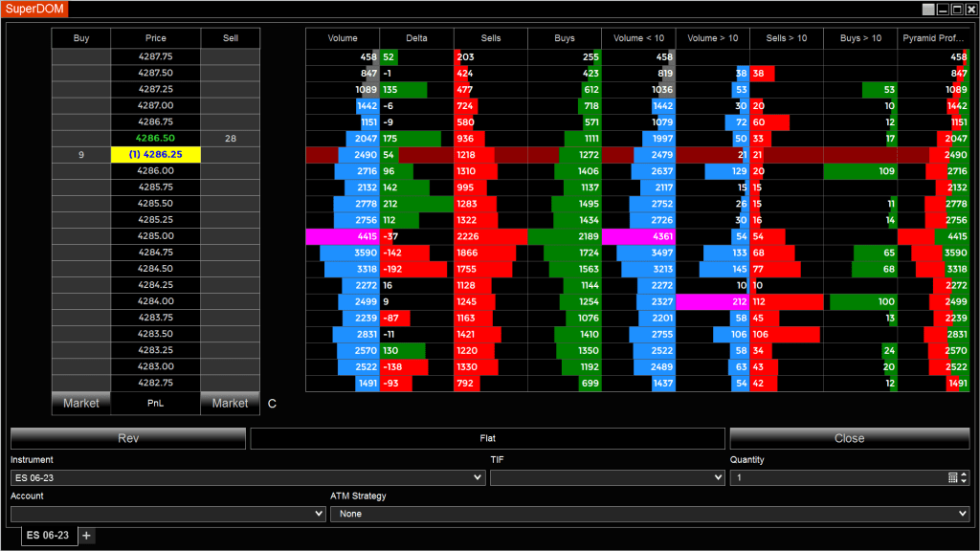
Task: Click the C button beside the sell Market button
Action: [272, 404]
